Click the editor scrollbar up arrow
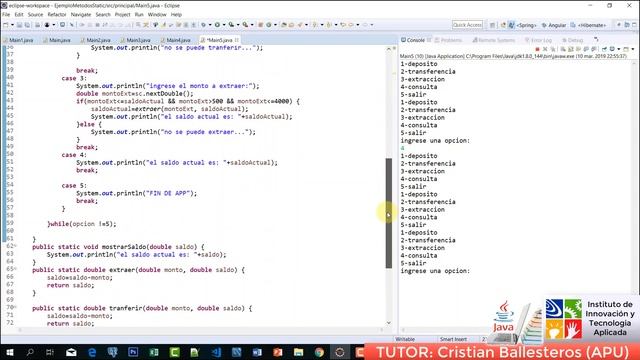This screenshot has height=360, width=640. tap(389, 49)
